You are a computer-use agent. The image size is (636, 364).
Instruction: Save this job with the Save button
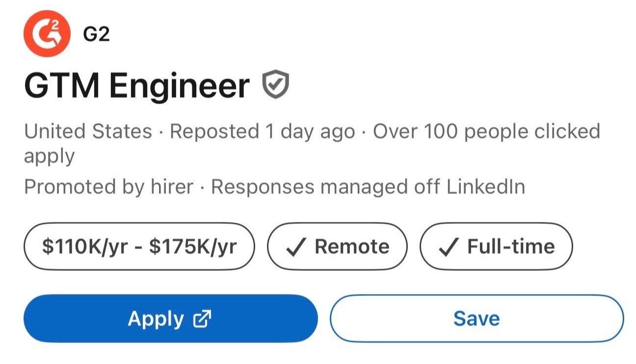click(x=477, y=318)
